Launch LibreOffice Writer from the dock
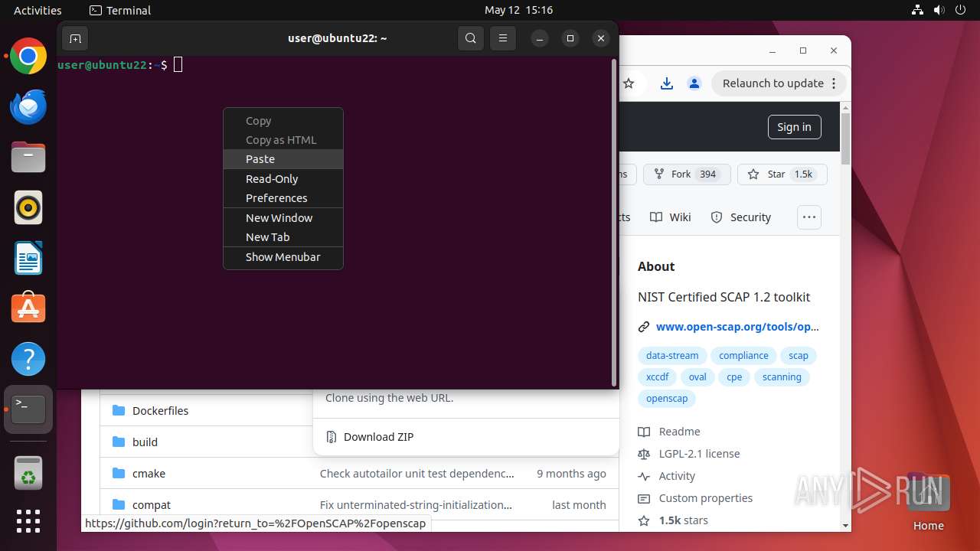 click(x=28, y=258)
